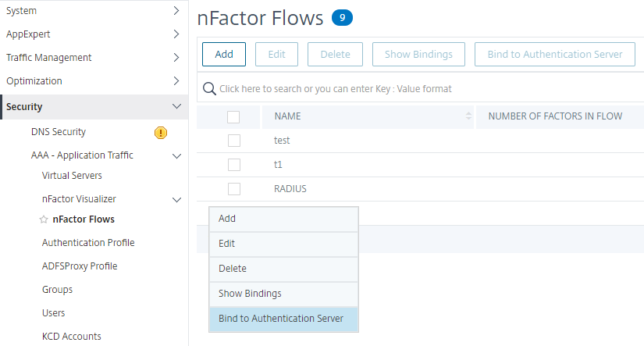Viewport: 644px width, 346px height.
Task: Open nFactor Visualizer node
Action: [x=79, y=199]
